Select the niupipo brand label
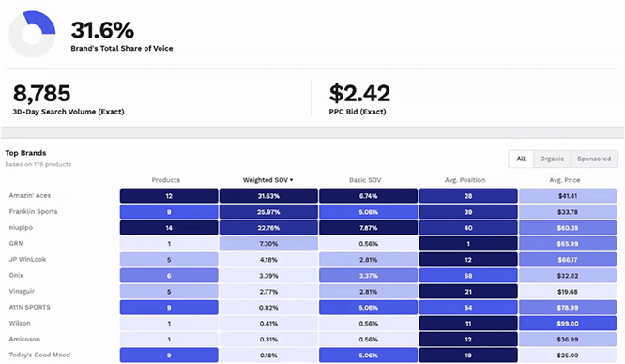 [x=21, y=227]
